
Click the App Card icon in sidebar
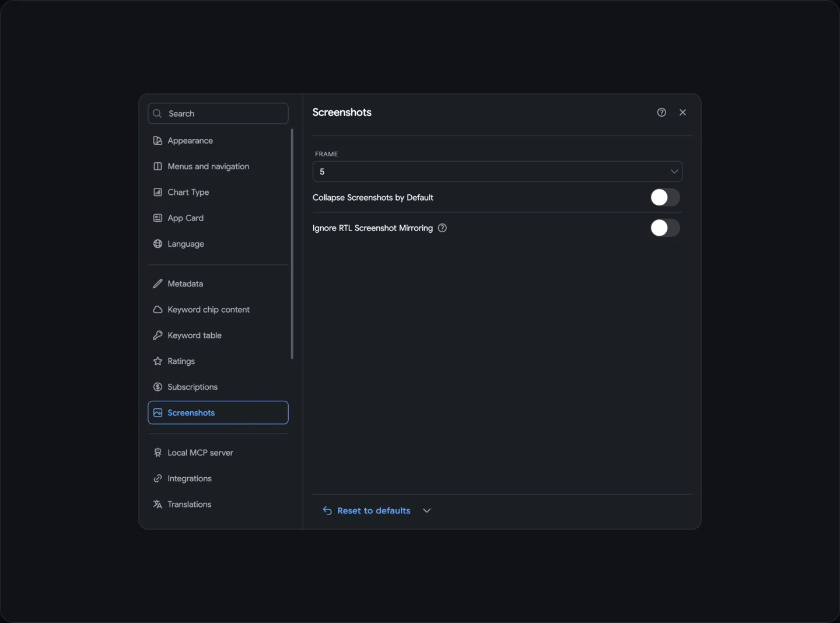click(x=157, y=218)
